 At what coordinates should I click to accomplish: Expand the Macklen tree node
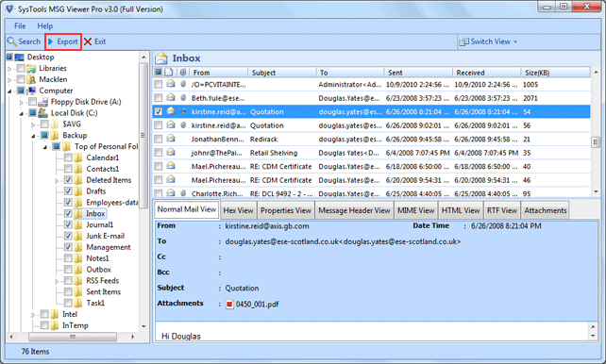pos(10,80)
